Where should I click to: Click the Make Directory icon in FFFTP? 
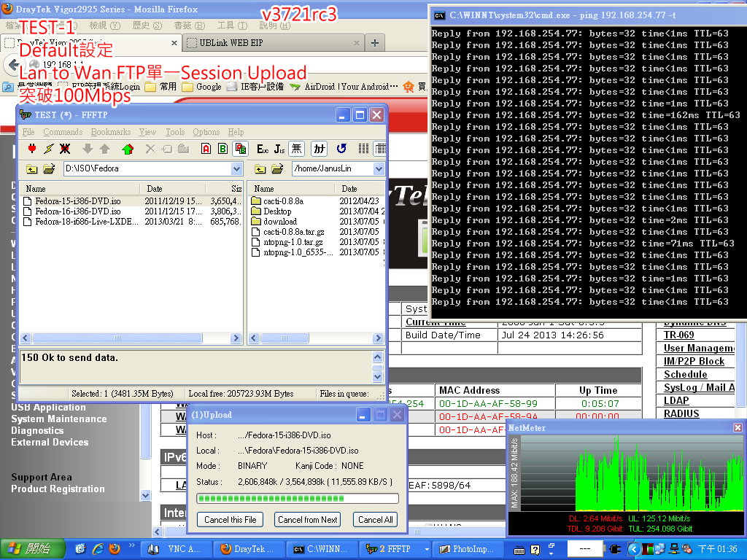click(183, 149)
